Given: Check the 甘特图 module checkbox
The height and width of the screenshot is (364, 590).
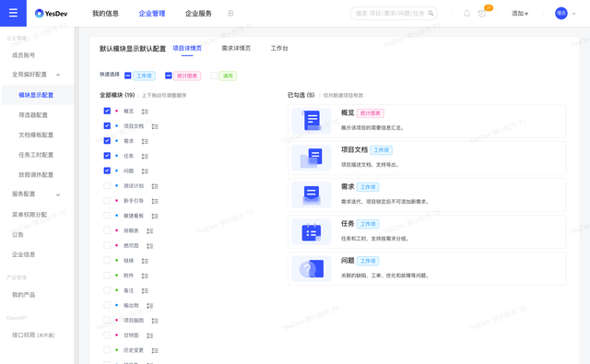Looking at the screenshot, I should click(107, 335).
